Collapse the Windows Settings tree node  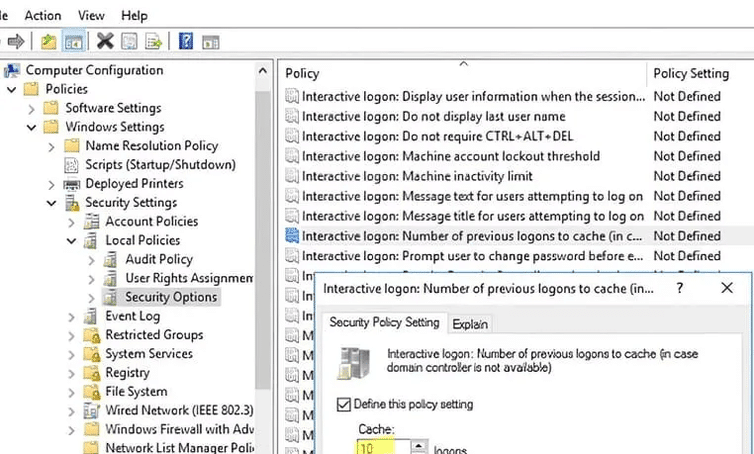click(32, 127)
